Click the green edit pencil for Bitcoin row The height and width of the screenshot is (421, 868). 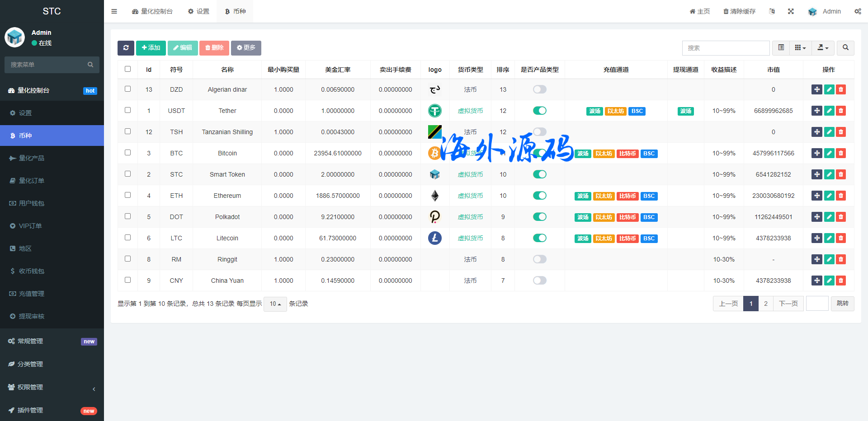point(829,153)
